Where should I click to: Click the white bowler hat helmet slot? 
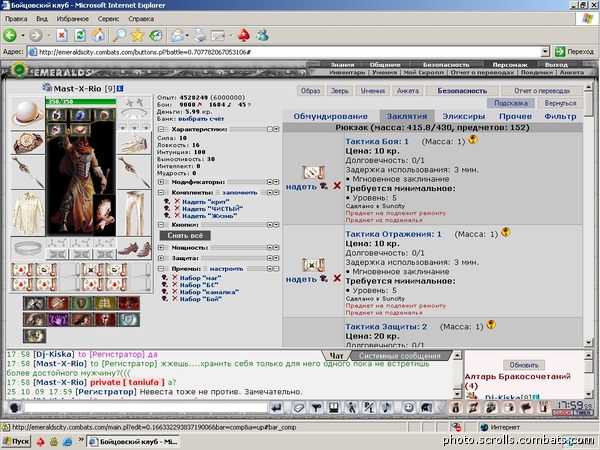pyautogui.click(x=28, y=113)
